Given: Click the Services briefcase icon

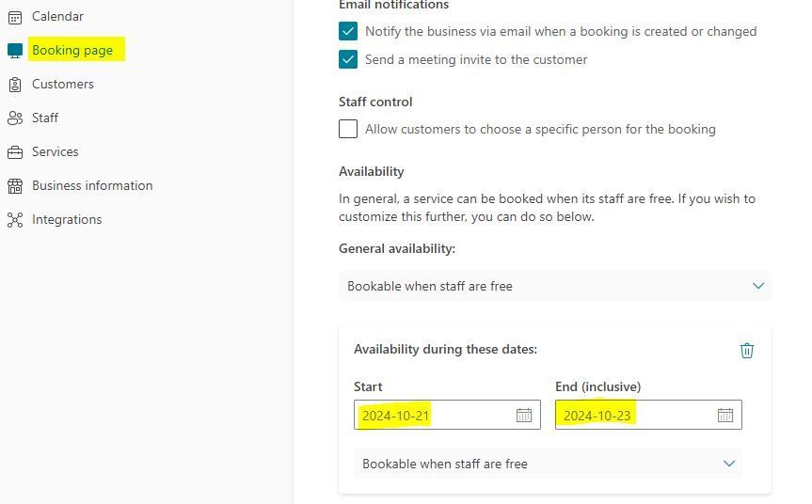Looking at the screenshot, I should 15,152.
